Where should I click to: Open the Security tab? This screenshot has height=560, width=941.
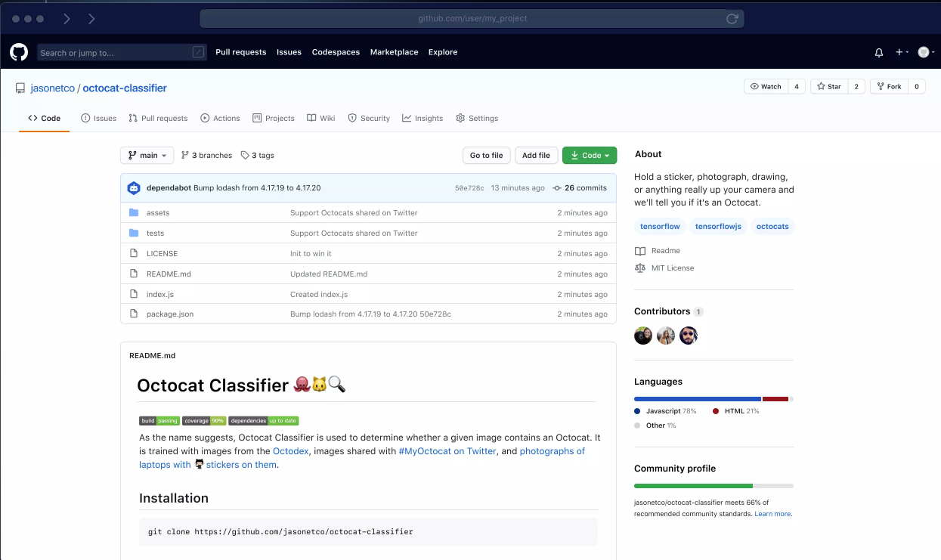point(369,119)
